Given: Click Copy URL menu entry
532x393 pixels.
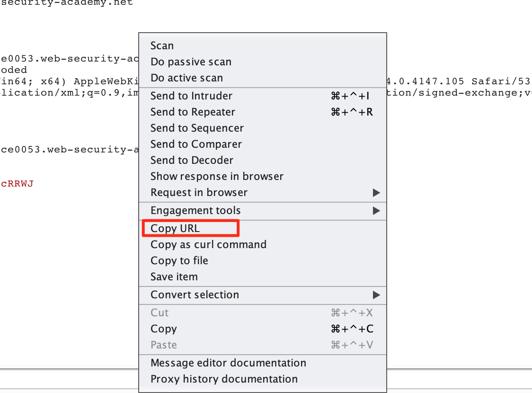Looking at the screenshot, I should pos(175,229).
